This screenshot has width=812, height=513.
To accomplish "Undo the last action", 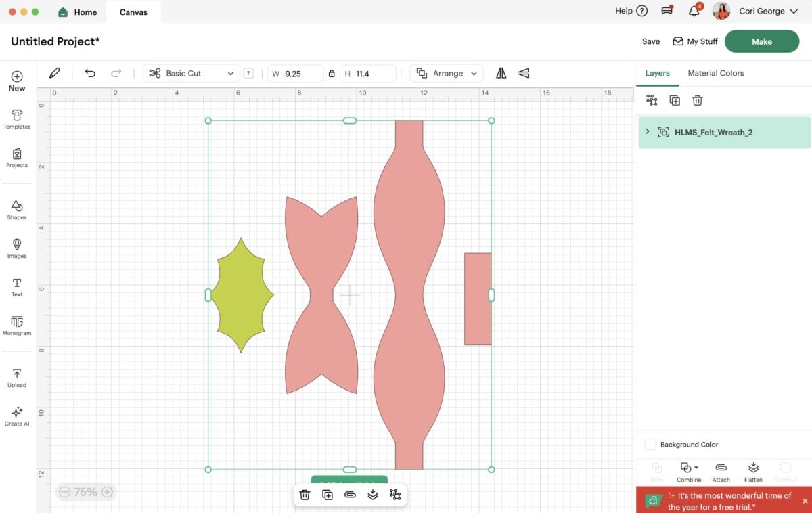I will [x=90, y=73].
